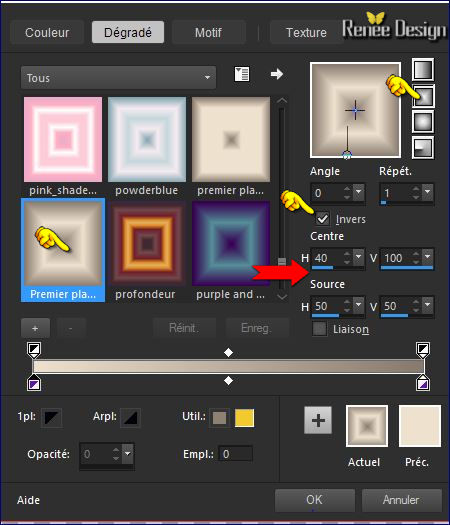Choose the profondeur gradient thumbnail
Viewport: 450px width, 525px height.
pos(147,243)
